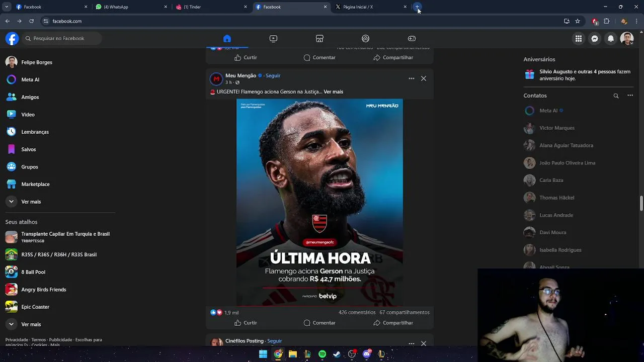This screenshot has height=362, width=644.
Task: Follow Meu Mengão with Seguir
Action: pyautogui.click(x=273, y=76)
